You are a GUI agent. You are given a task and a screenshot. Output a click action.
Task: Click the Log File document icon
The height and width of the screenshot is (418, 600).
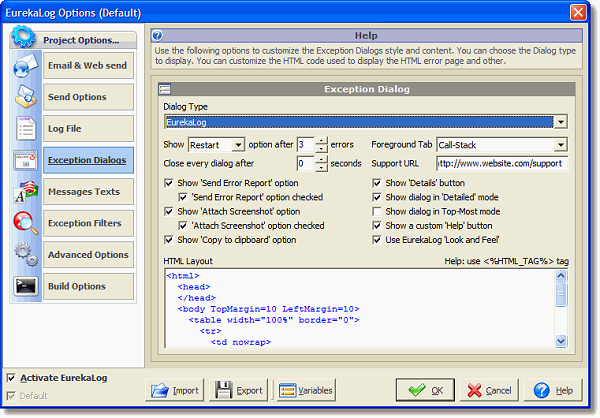tap(26, 128)
